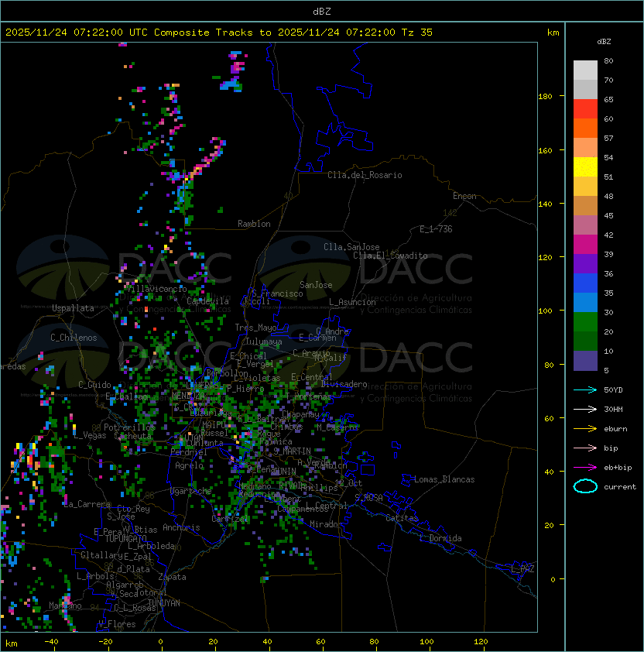Viewport: 644px width, 652px height.
Task: Click the L_Asuncion label
Action: click(x=352, y=302)
